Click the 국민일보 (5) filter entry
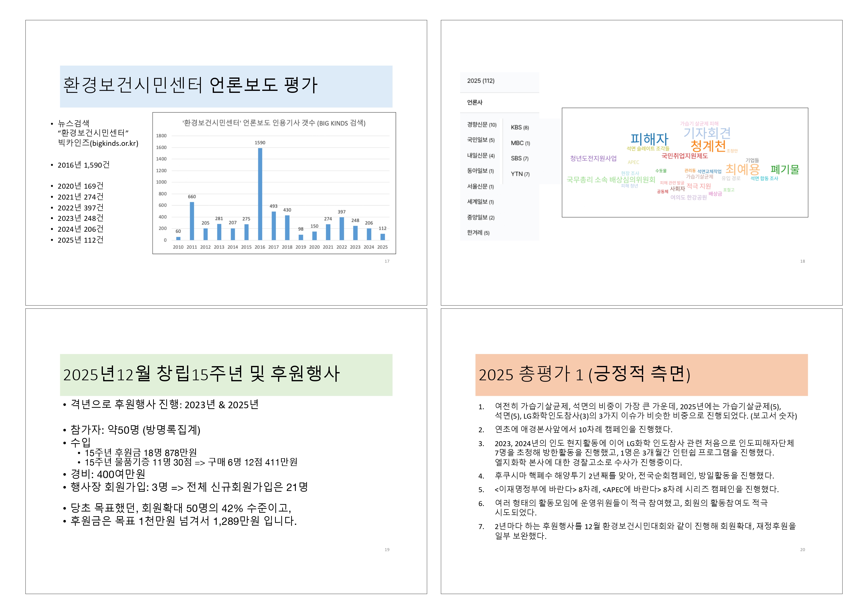868x614 pixels. tap(480, 140)
